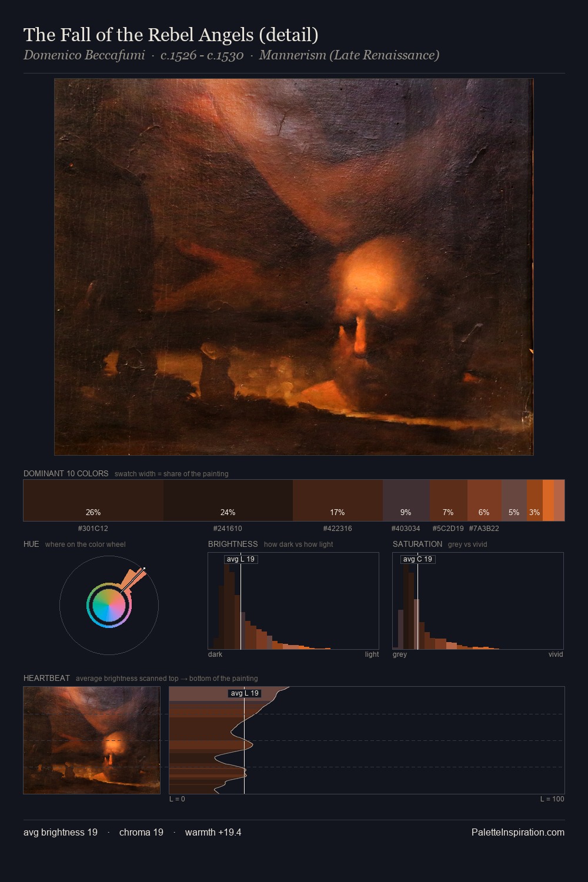Image resolution: width=588 pixels, height=882 pixels.
Task: Click the hex code #241610
Action: pyautogui.click(x=228, y=529)
